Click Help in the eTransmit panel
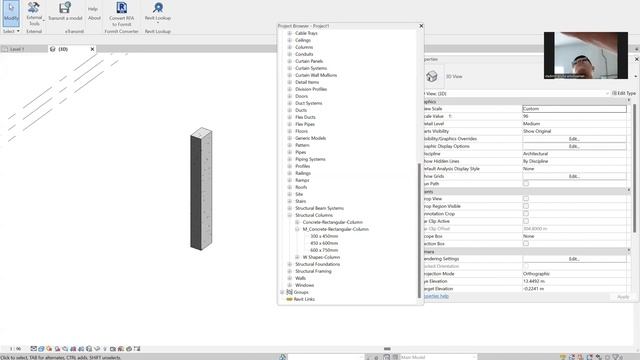Image resolution: width=640 pixels, height=360 pixels. (93, 9)
